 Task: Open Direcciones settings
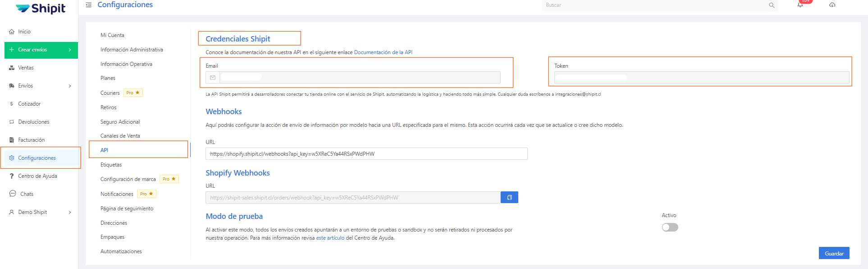pyautogui.click(x=114, y=223)
